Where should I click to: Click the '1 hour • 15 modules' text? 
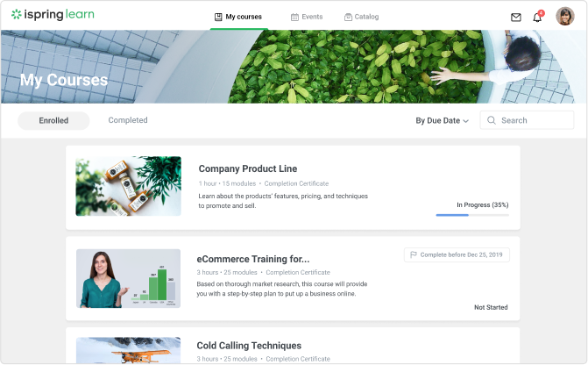pyautogui.click(x=227, y=183)
